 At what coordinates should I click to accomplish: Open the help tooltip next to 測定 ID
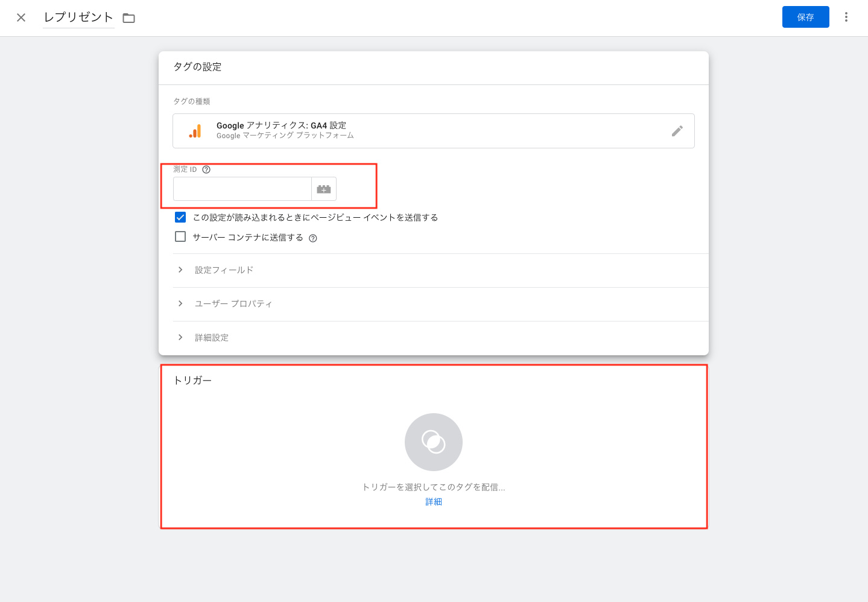click(x=206, y=170)
